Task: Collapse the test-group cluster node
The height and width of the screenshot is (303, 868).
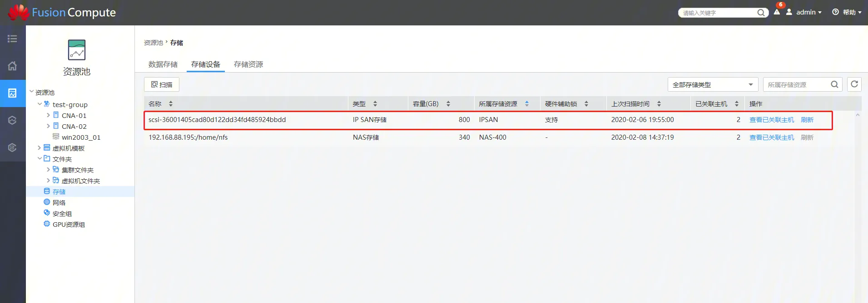Action: tap(40, 104)
